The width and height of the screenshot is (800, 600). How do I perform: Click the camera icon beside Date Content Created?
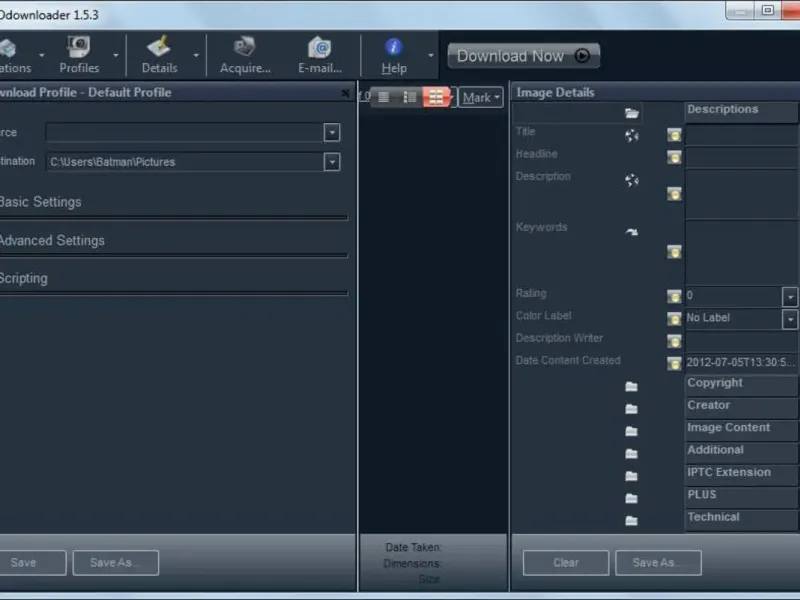coord(674,363)
